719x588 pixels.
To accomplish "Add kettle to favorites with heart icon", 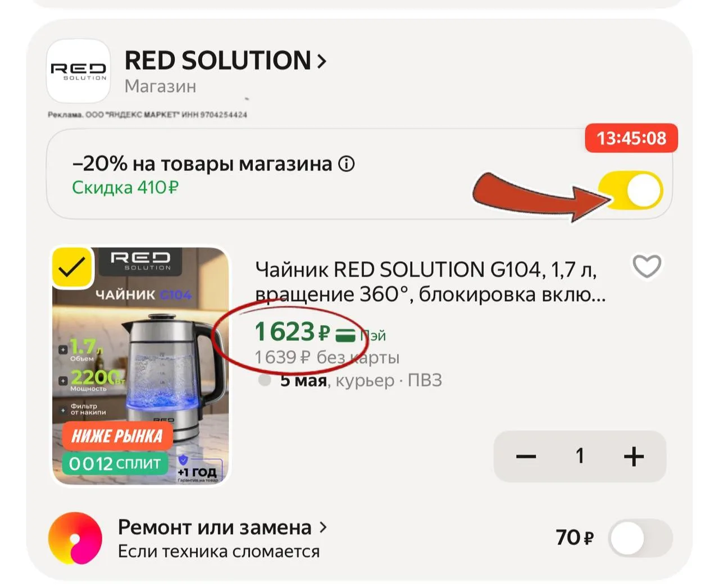I will point(647,266).
